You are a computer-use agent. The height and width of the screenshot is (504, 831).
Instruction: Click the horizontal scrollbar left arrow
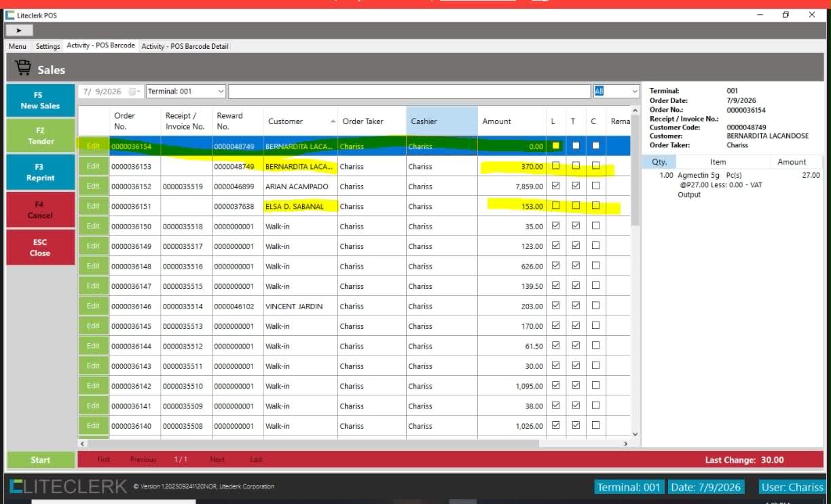(83, 444)
